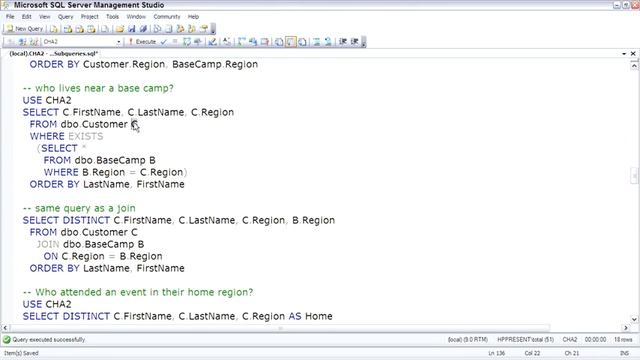Expand the standard toolbar overflow options
The width and height of the screenshot is (640, 360).
click(213, 29)
